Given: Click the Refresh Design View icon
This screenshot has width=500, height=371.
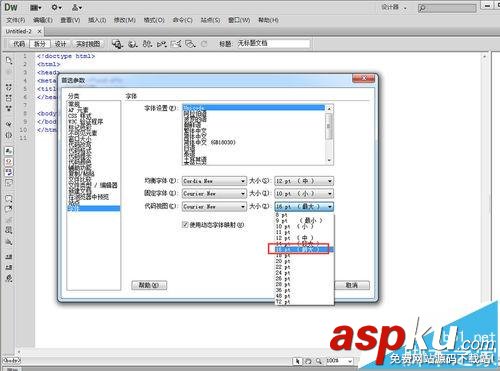Looking at the screenshot, I should (204, 44).
